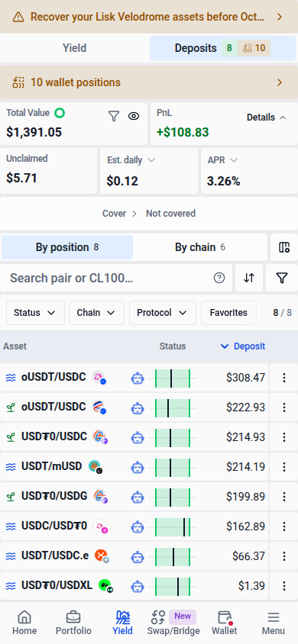Viewport: 298px width, 644px height.
Task: Open more options for USD₮0/USDG row
Action: click(x=283, y=497)
